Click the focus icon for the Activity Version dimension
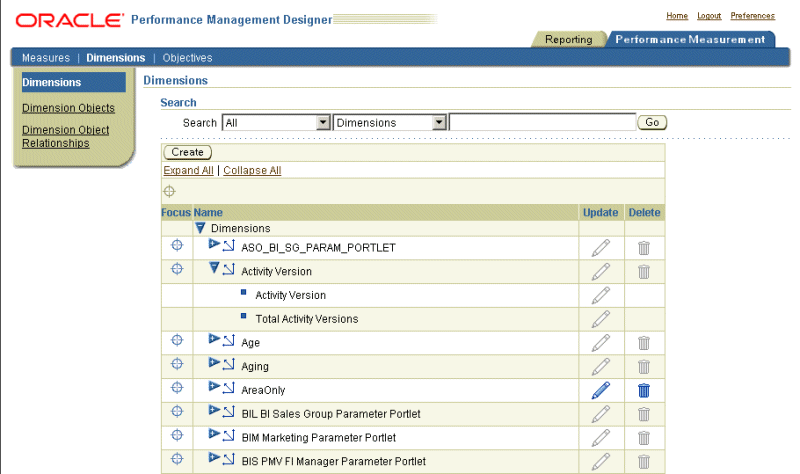Image resolution: width=800 pixels, height=474 pixels. click(177, 269)
